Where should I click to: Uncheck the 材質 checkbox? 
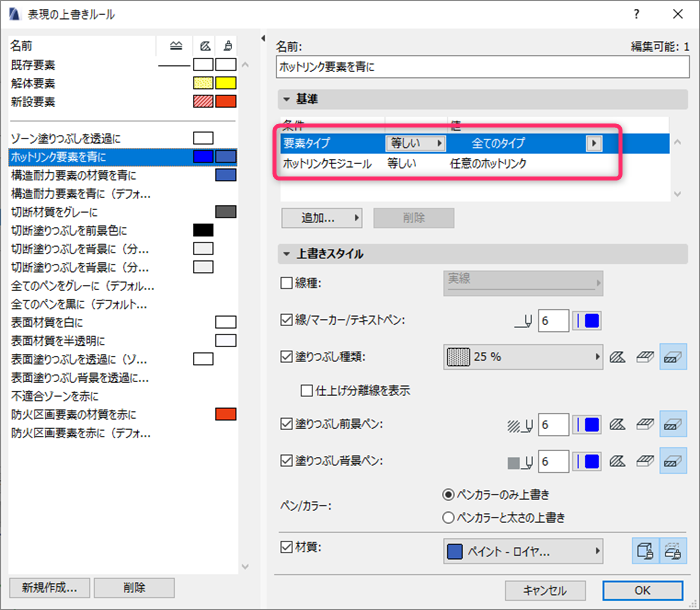tap(286, 547)
